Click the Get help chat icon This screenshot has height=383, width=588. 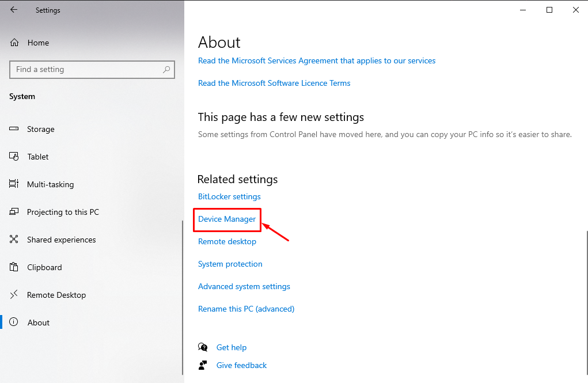click(203, 347)
